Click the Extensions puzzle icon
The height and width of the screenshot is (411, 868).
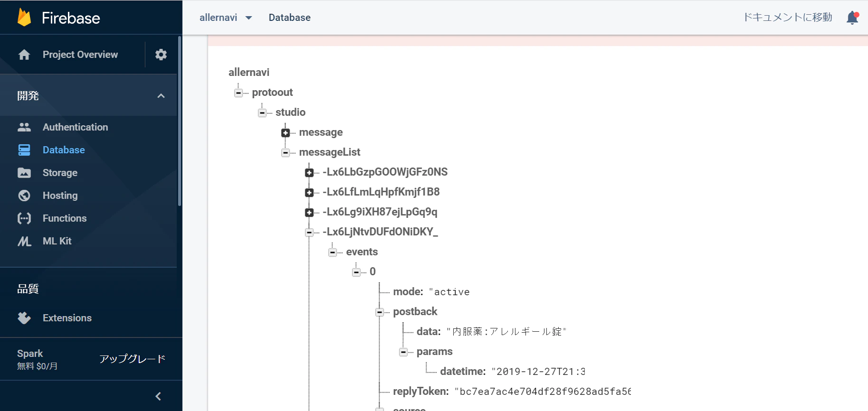pos(24,318)
